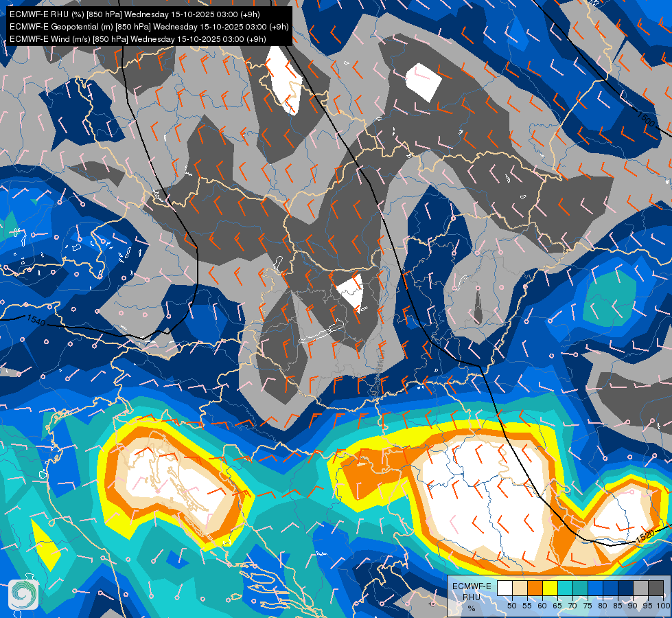
Task: Click the ECMWF-E RHU 850 hPa title line
Action: 135,14
